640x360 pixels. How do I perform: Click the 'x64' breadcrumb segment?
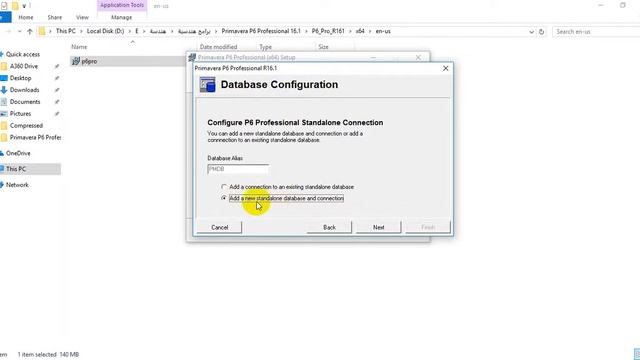click(x=360, y=31)
